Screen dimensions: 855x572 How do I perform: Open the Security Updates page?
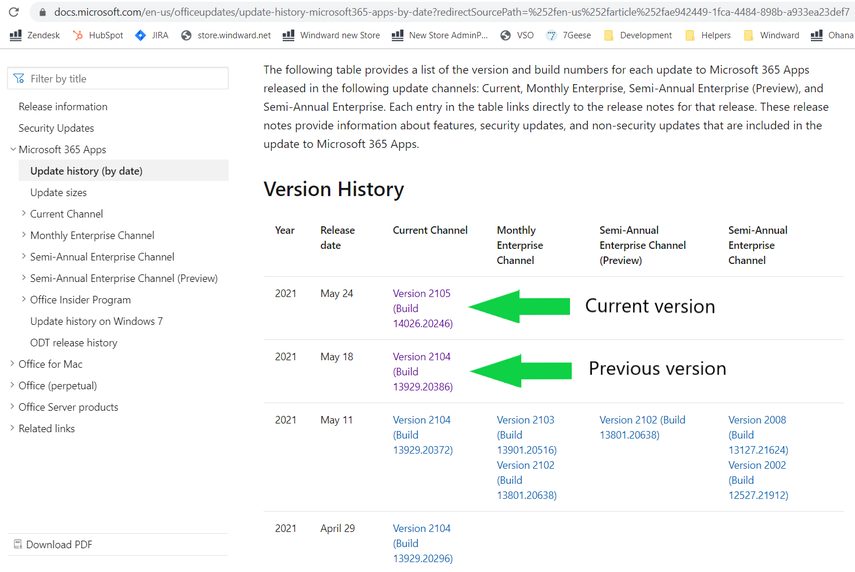(56, 128)
